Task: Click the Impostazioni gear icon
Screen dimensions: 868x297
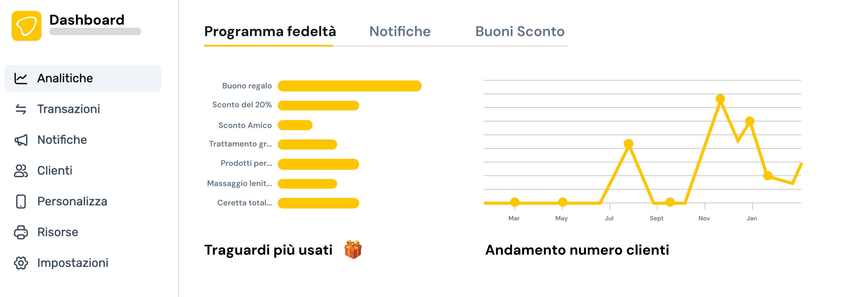Action: coord(21,263)
